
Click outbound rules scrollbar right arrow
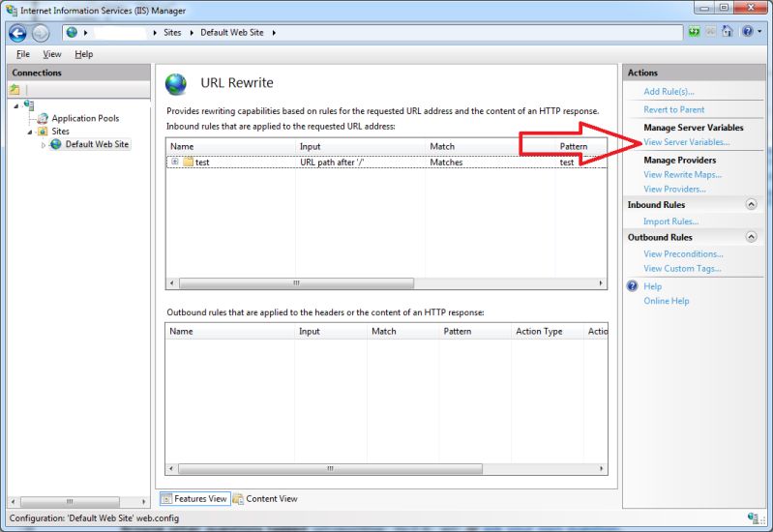601,468
